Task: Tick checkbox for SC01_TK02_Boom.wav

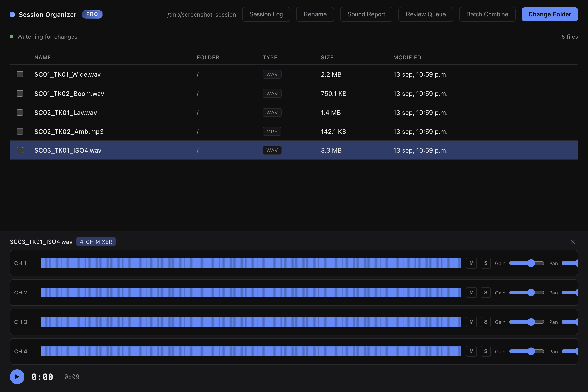Action: point(20,93)
